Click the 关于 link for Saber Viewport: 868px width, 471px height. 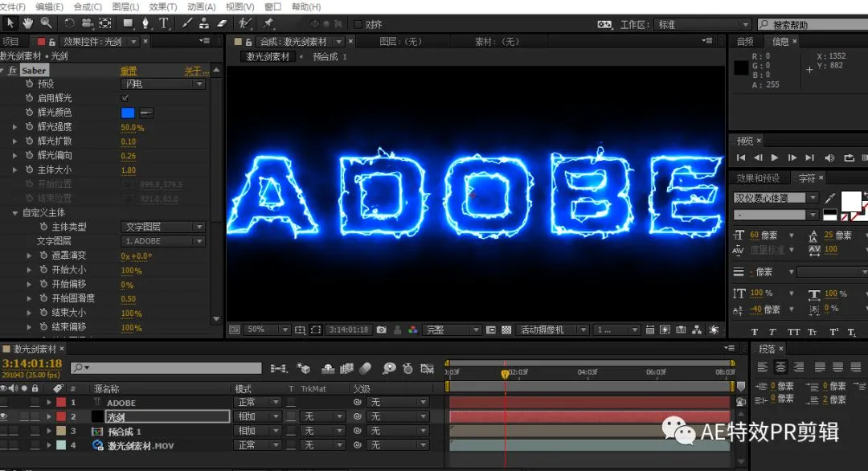pos(197,71)
